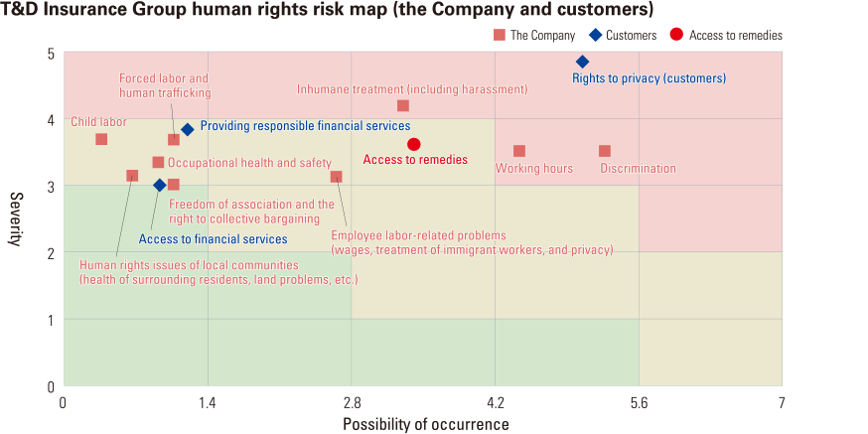Select the Employee labor-related problems square
The image size is (868, 434).
(336, 177)
